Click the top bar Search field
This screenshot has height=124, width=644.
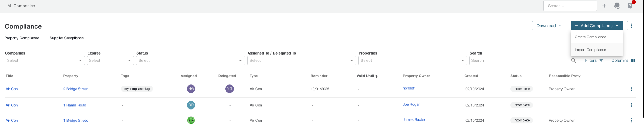[x=570, y=6]
